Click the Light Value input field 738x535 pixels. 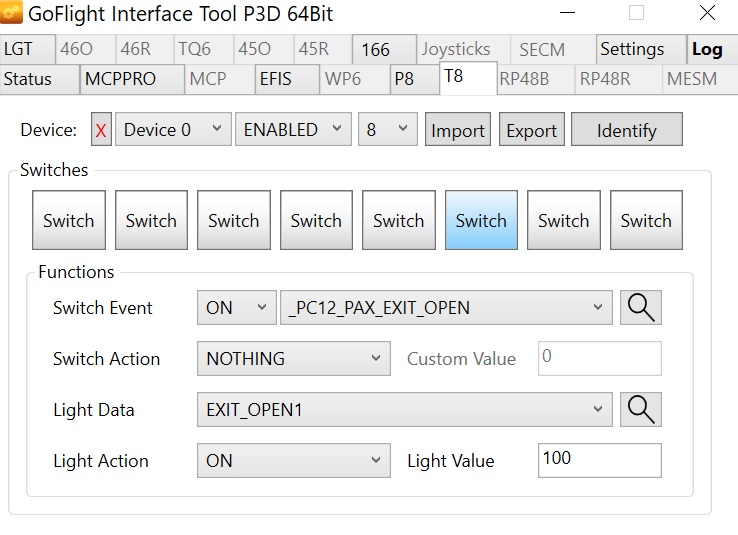point(599,460)
